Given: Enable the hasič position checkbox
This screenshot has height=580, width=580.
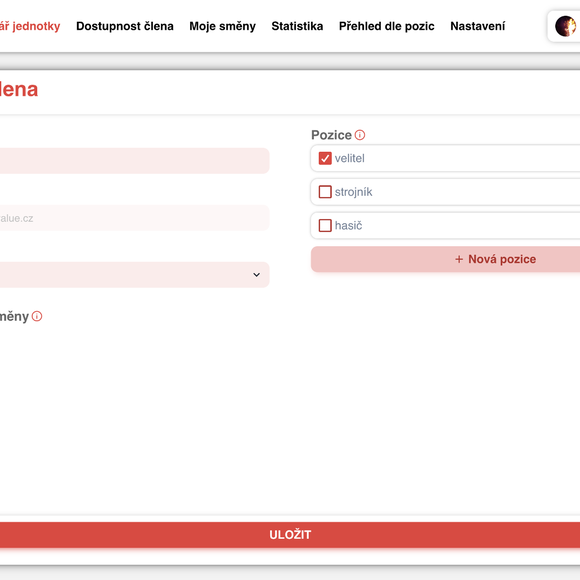Looking at the screenshot, I should coord(325,226).
